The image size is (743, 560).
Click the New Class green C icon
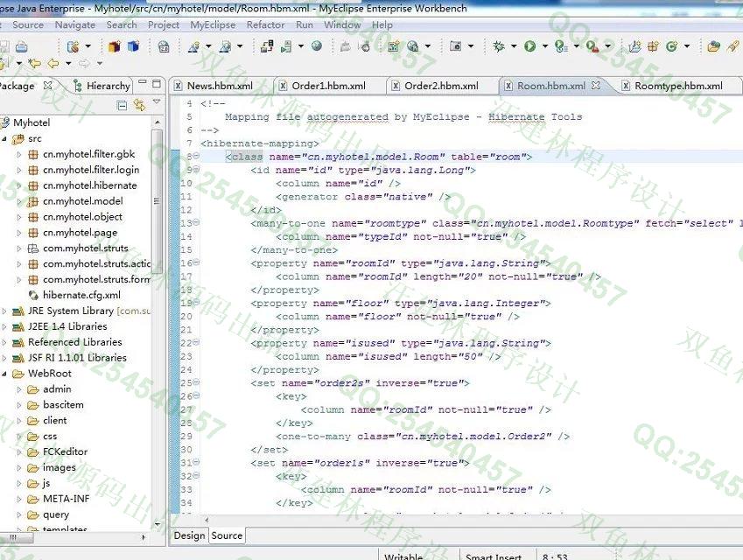coord(671,46)
